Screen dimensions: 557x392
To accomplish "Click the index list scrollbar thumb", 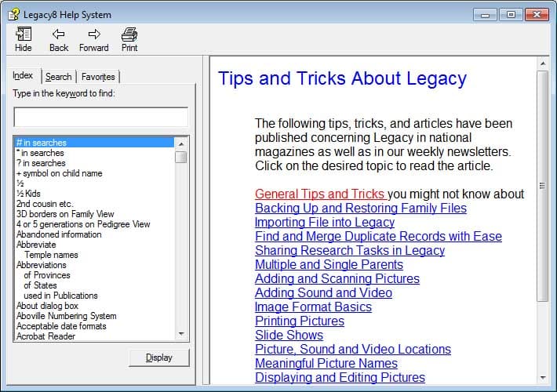I will tap(180, 157).
